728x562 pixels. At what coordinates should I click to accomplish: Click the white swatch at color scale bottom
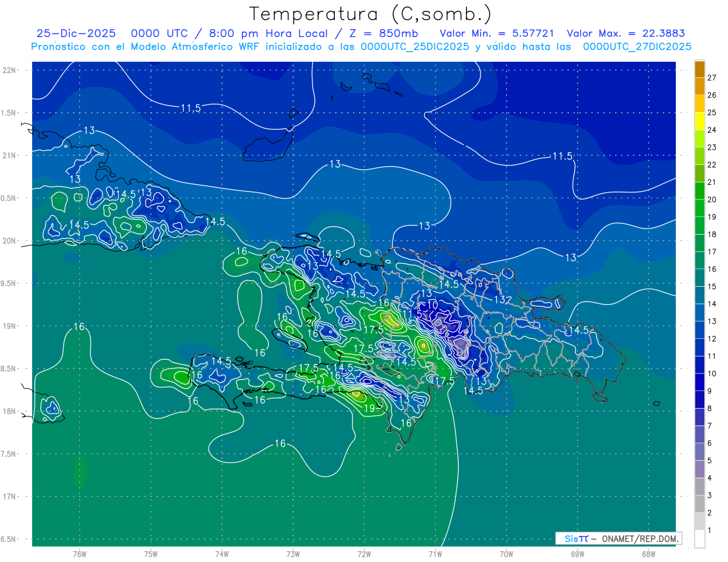coord(699,539)
